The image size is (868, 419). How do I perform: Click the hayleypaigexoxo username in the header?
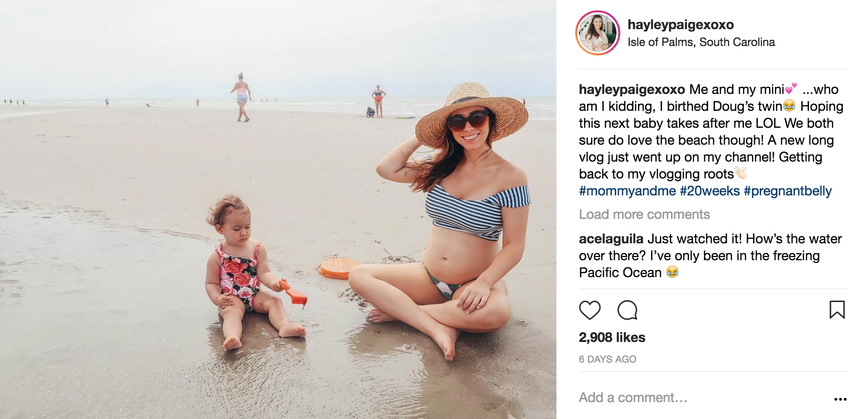[680, 24]
